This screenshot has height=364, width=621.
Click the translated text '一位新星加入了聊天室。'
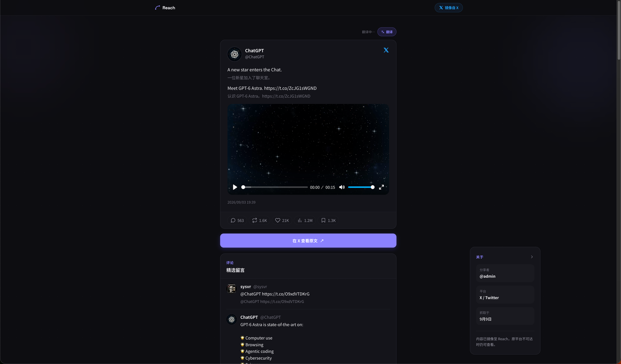click(249, 78)
